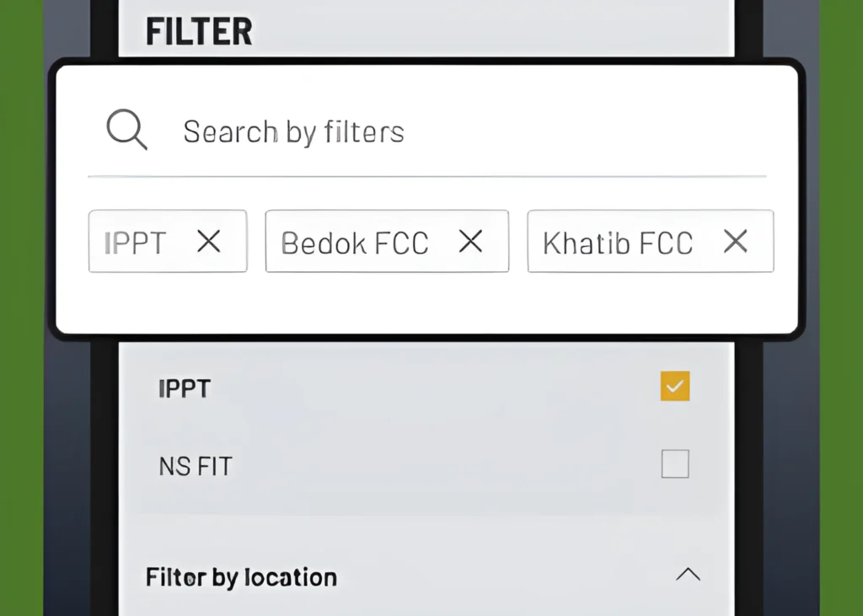Select the Bedok FCC filter chip label
Screen dimensions: 863x616
355,242
